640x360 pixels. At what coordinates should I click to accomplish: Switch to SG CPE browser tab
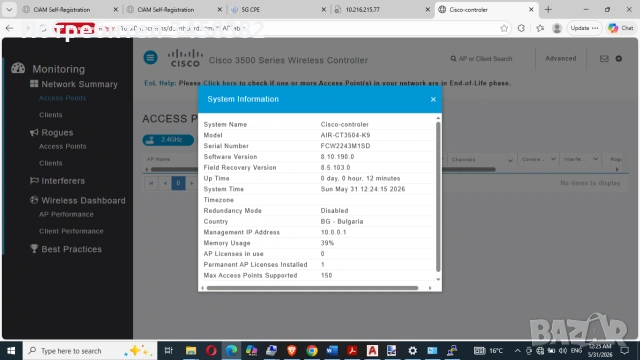point(278,9)
